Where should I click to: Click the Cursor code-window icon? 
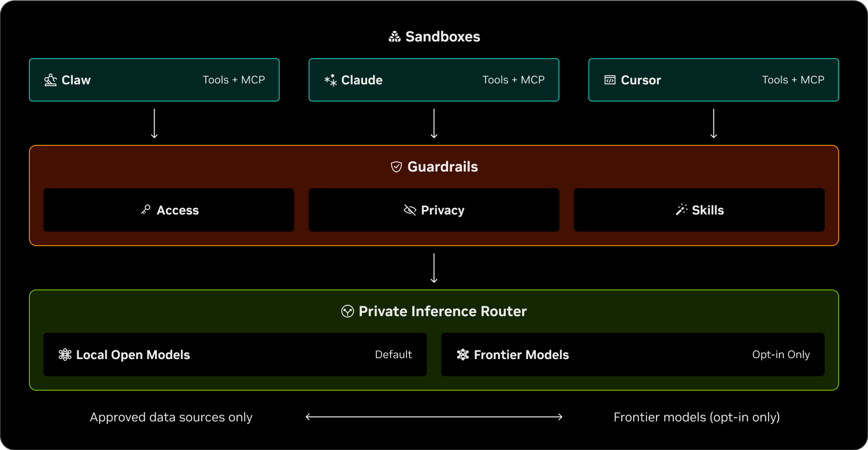pos(610,80)
